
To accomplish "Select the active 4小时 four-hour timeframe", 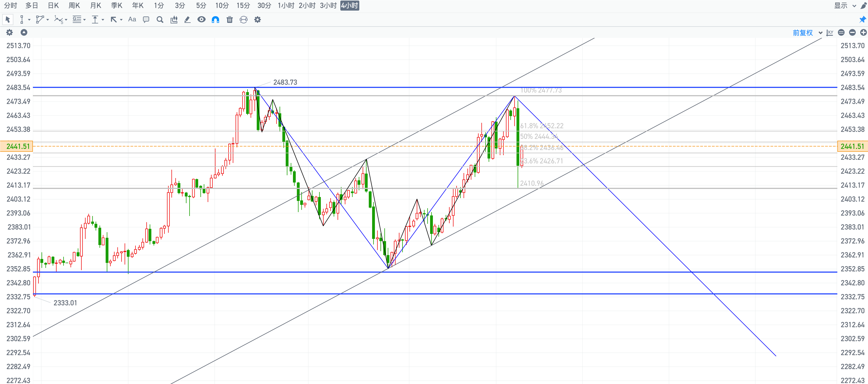I will click(350, 5).
